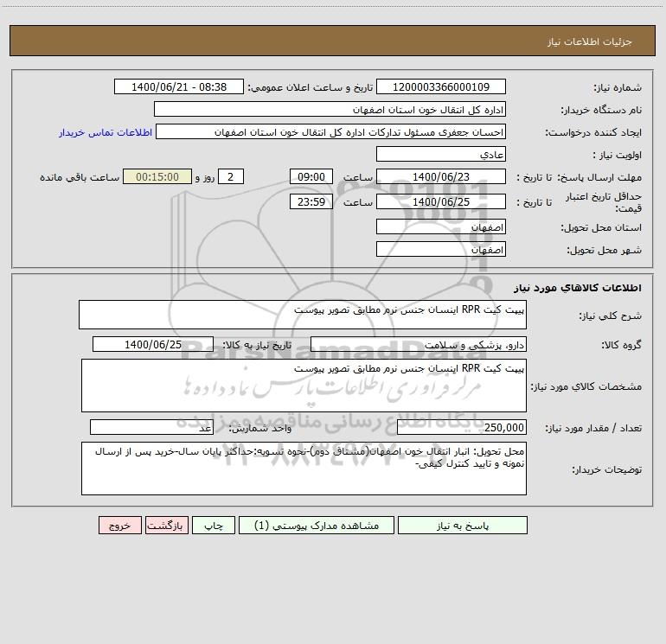
Task: Click the پاسخ به نیاز button
Action: (x=463, y=525)
